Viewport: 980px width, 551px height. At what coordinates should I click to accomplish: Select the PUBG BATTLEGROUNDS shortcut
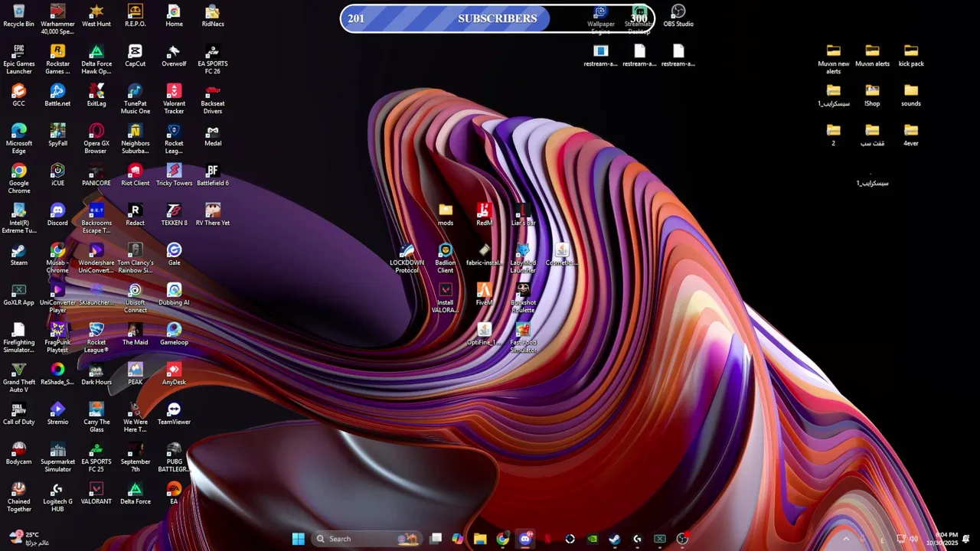point(174,457)
